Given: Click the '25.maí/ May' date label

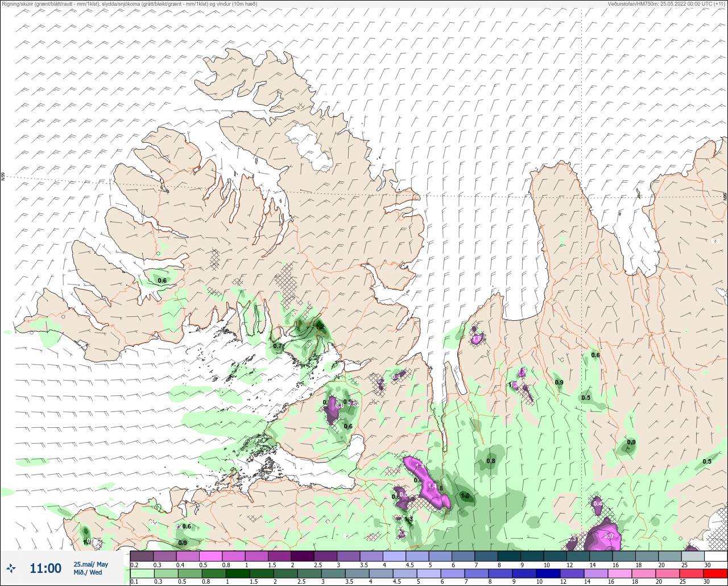Looking at the screenshot, I should [90, 564].
